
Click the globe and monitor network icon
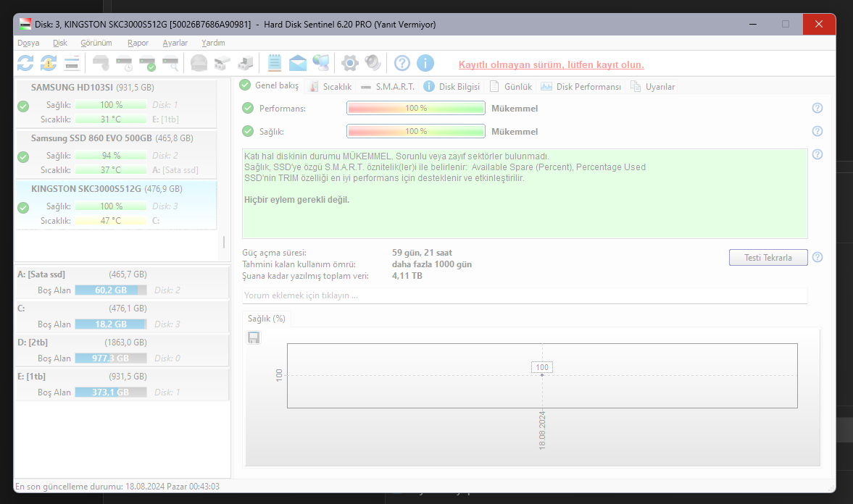pyautogui.click(x=321, y=63)
